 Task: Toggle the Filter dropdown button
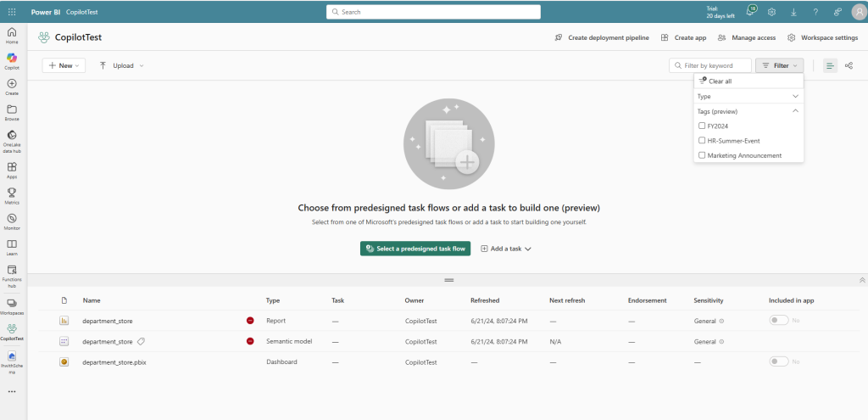coord(780,65)
